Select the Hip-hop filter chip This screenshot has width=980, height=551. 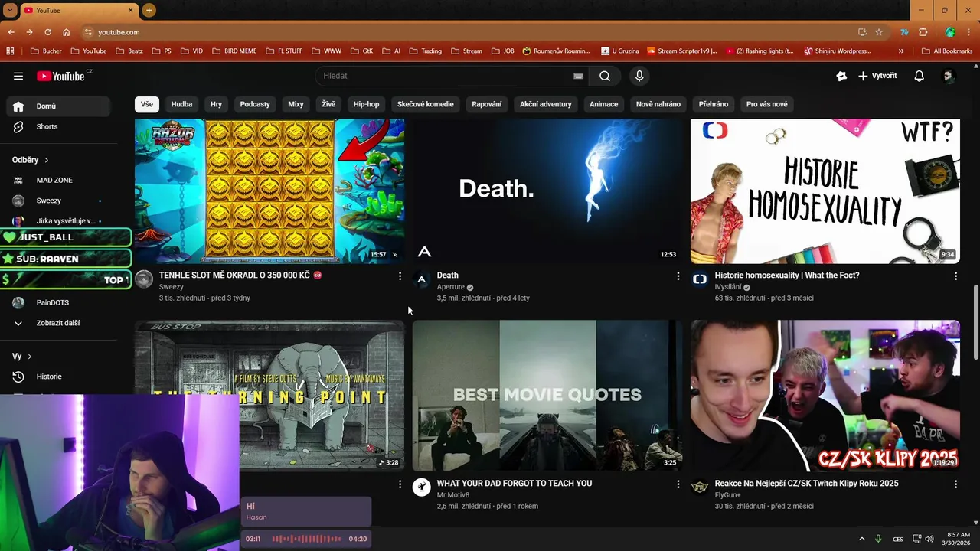click(366, 104)
